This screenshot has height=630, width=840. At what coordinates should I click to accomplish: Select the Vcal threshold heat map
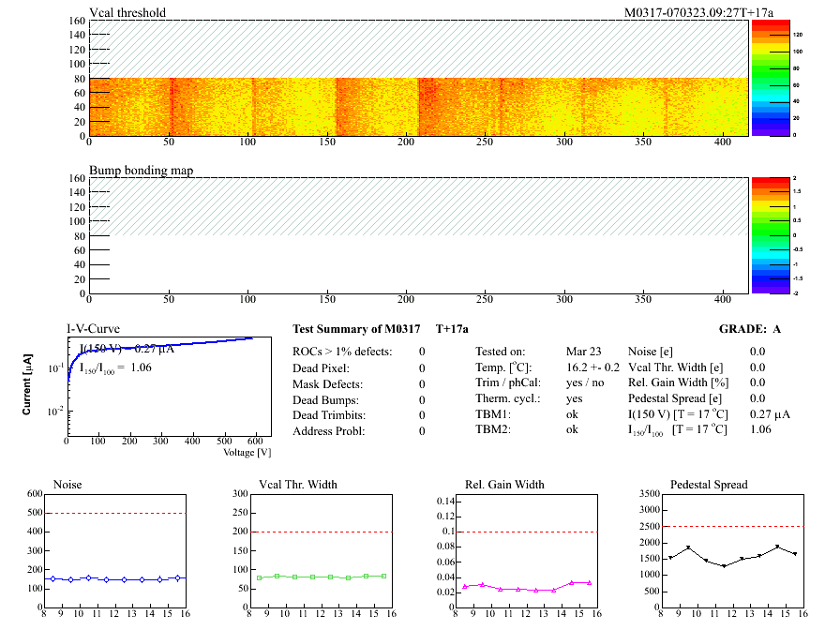[418, 106]
